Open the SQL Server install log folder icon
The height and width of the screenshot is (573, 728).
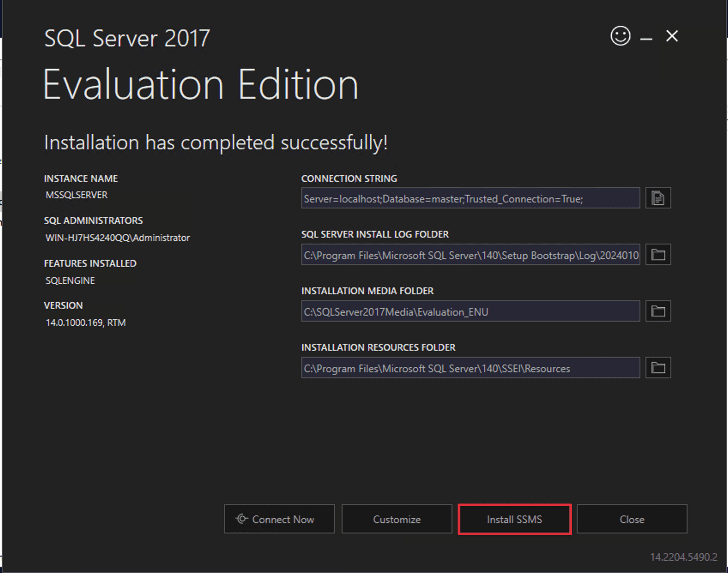point(658,255)
